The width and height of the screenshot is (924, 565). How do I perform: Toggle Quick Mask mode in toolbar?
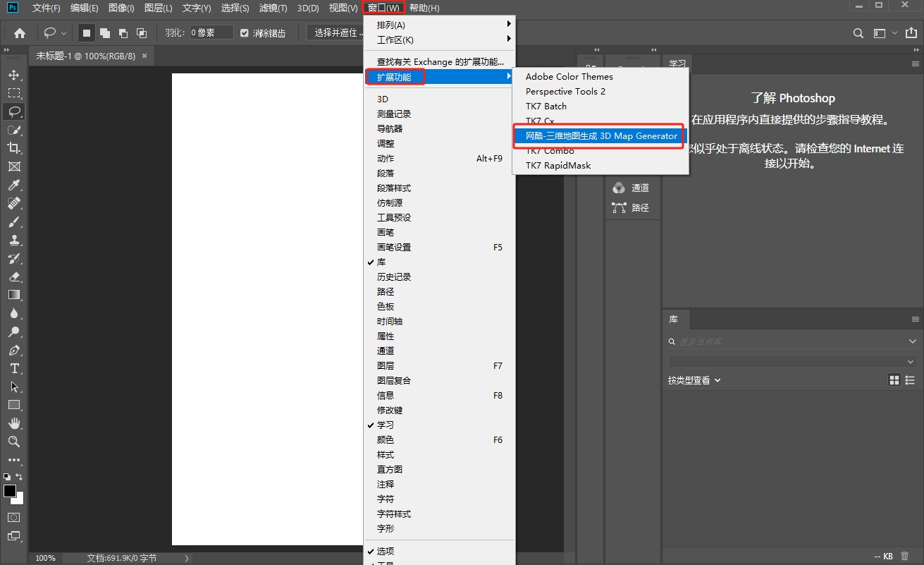pyautogui.click(x=14, y=517)
